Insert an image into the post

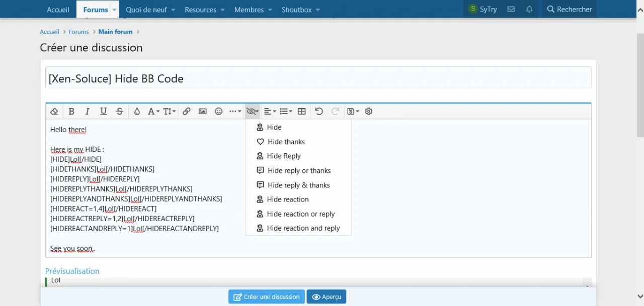[202, 111]
